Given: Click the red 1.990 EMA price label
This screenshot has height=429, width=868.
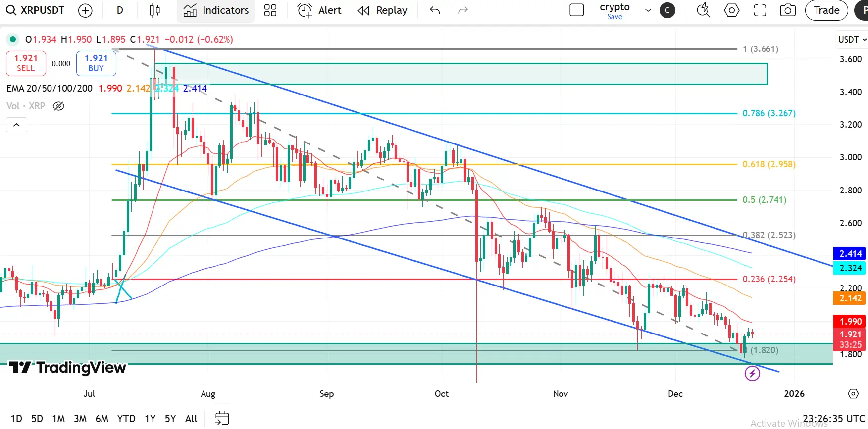Looking at the screenshot, I should (x=850, y=322).
